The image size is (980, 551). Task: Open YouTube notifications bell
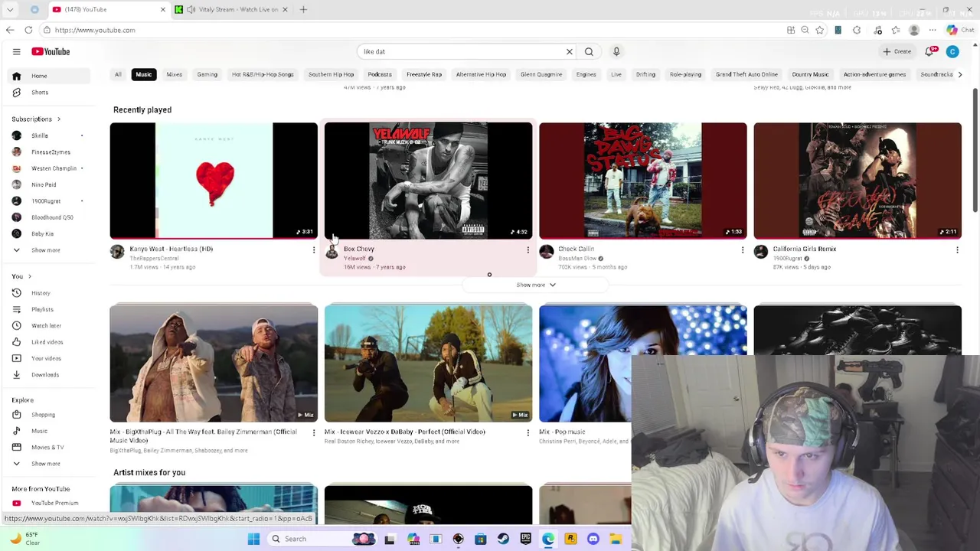click(x=929, y=51)
